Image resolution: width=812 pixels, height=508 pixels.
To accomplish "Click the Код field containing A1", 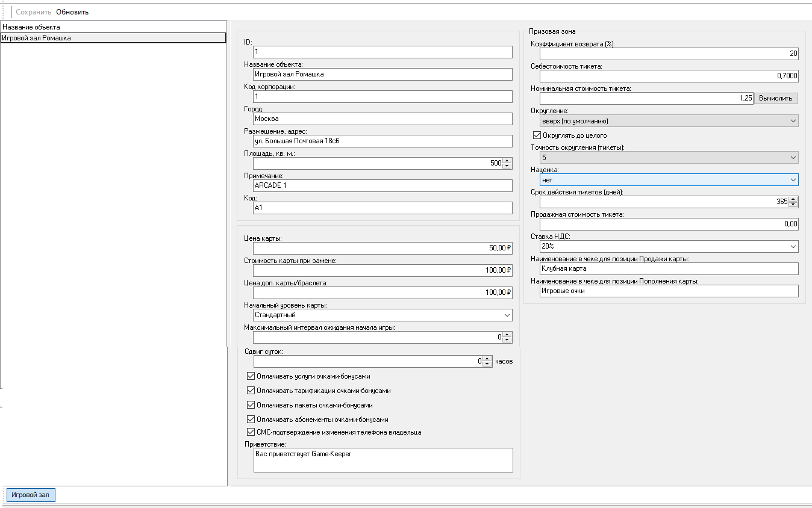I will [383, 208].
